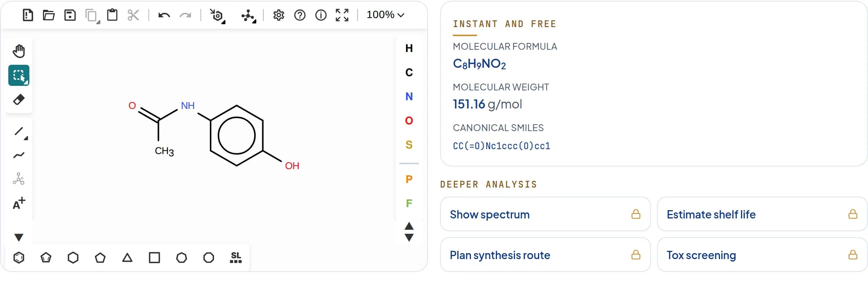
Task: Select the carbonyl O atom
Action: coord(132,105)
